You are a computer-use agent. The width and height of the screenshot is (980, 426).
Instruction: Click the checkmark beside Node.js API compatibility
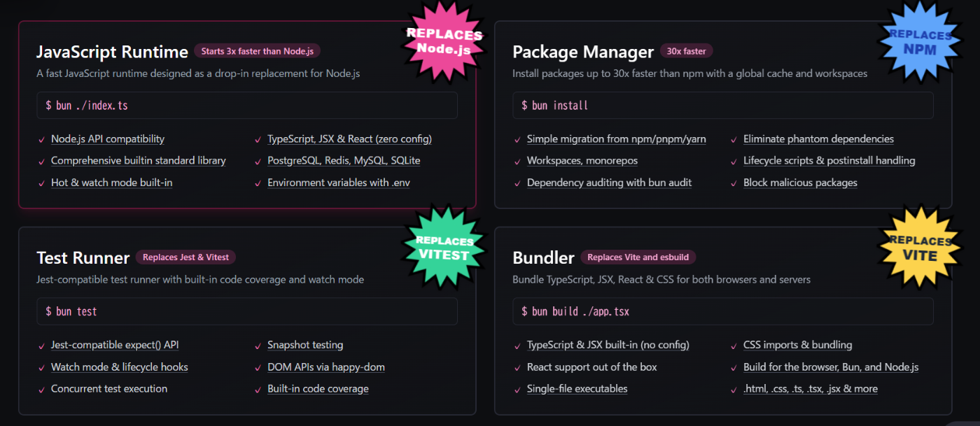coord(42,139)
